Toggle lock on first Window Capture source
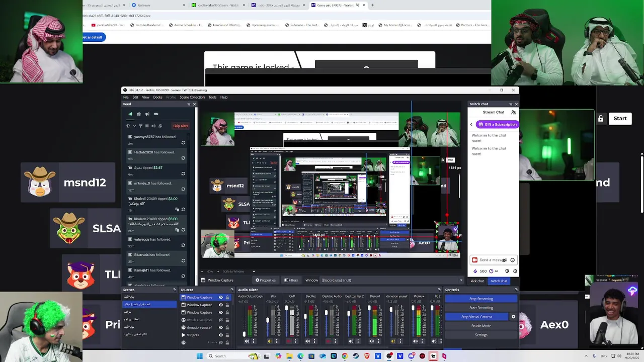Viewport: 644px width, 362px height. [227, 297]
